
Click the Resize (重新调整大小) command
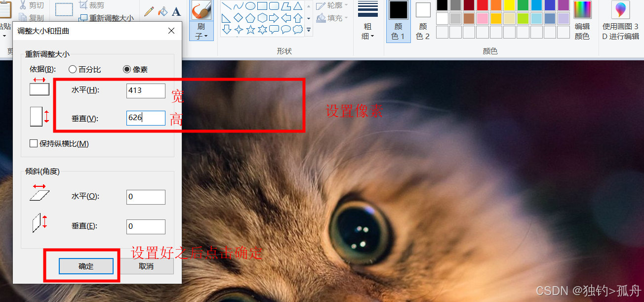pos(106,18)
